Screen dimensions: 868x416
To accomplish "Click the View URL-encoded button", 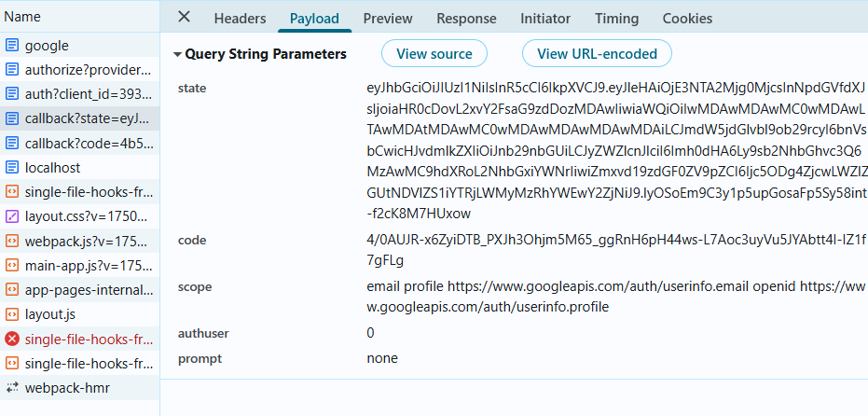I will point(597,54).
